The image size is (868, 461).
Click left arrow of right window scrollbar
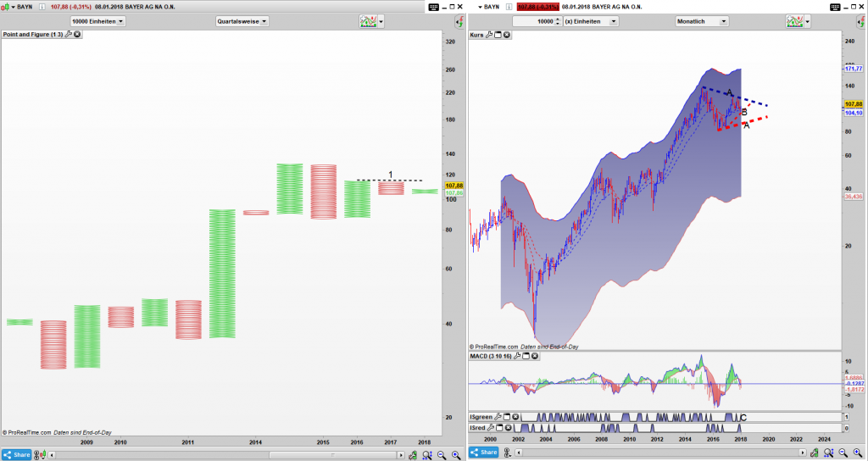point(519,453)
